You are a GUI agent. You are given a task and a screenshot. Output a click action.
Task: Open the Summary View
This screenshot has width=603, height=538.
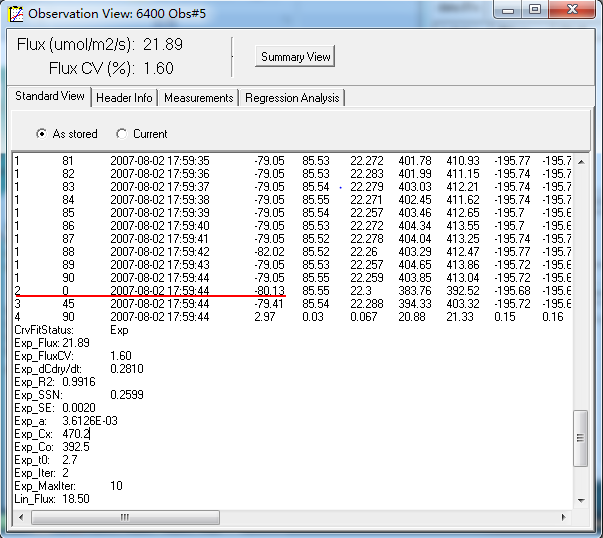pyautogui.click(x=295, y=57)
